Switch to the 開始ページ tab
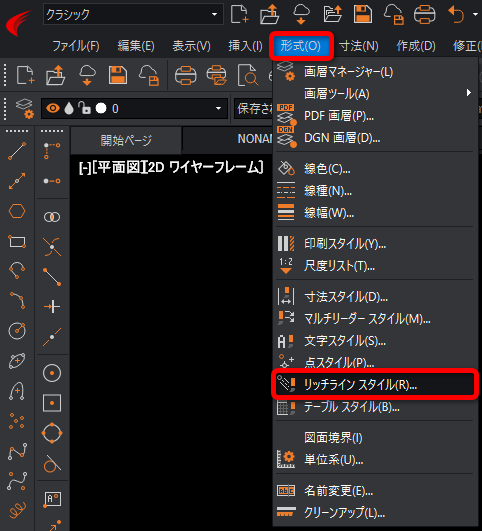 click(126, 140)
